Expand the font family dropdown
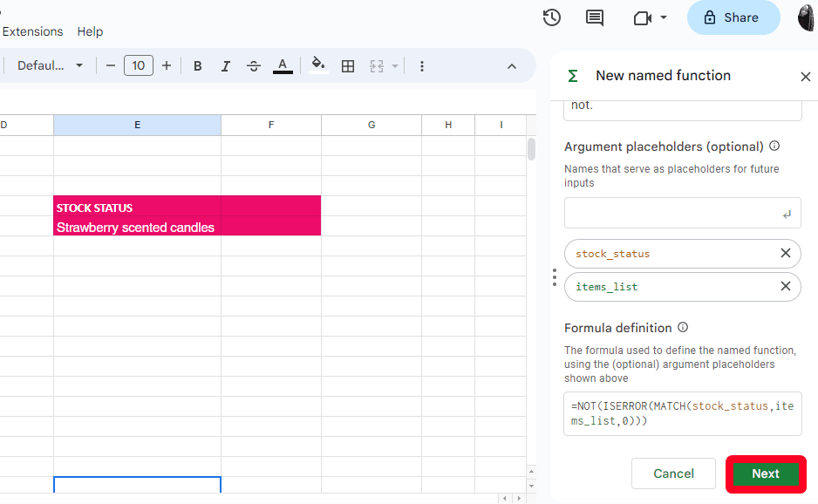 (51, 66)
